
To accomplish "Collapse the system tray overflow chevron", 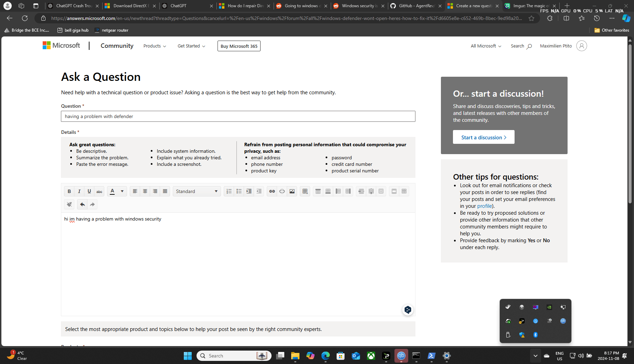I will (535, 356).
